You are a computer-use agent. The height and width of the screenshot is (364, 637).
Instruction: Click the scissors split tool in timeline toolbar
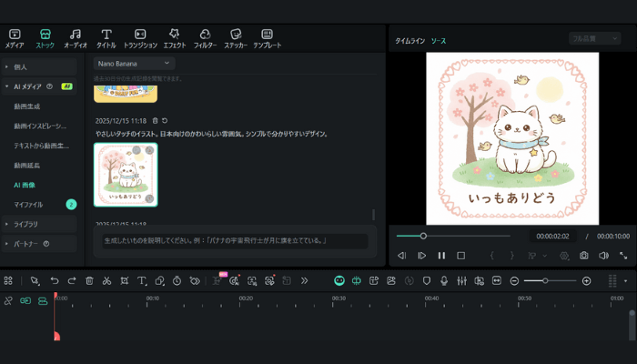[106, 281]
